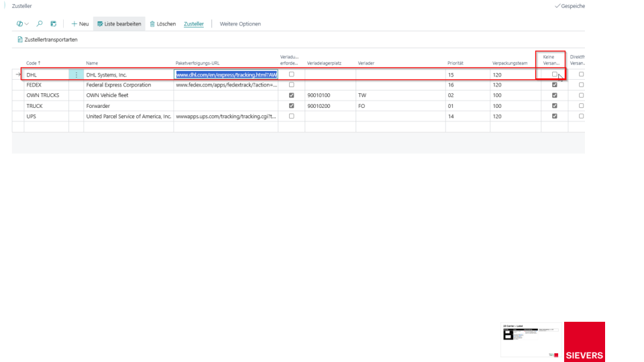The width and height of the screenshot is (644, 362).
Task: Click DHL Systems, Inc. name cell
Action: click(129, 74)
